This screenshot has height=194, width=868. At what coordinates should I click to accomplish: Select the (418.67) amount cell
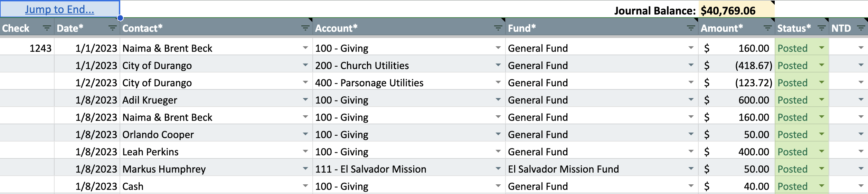coord(753,66)
